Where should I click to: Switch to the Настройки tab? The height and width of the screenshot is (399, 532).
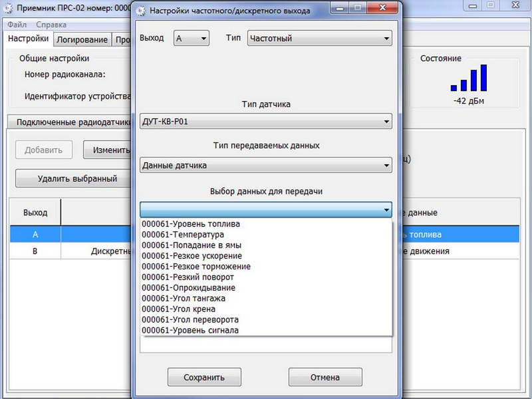[29, 39]
